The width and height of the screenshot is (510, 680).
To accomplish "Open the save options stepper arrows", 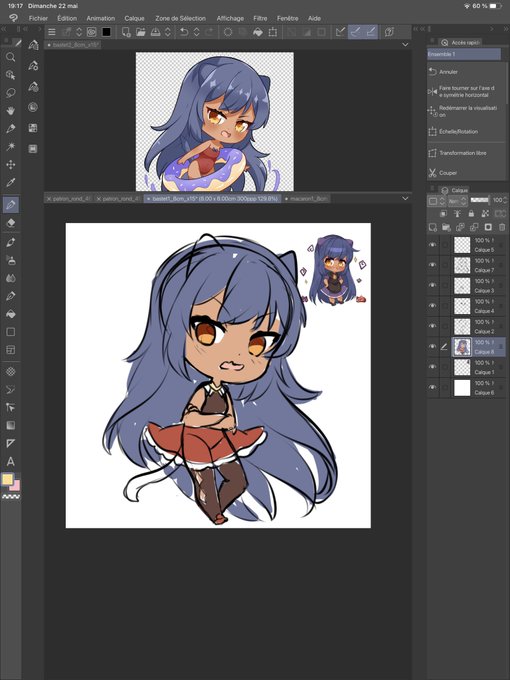I will click(168, 32).
